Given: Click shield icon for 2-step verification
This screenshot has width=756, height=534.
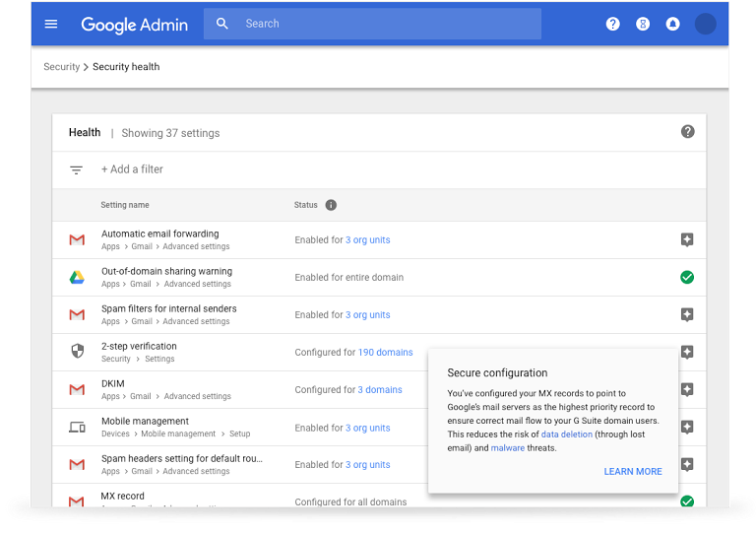Looking at the screenshot, I should (x=77, y=351).
